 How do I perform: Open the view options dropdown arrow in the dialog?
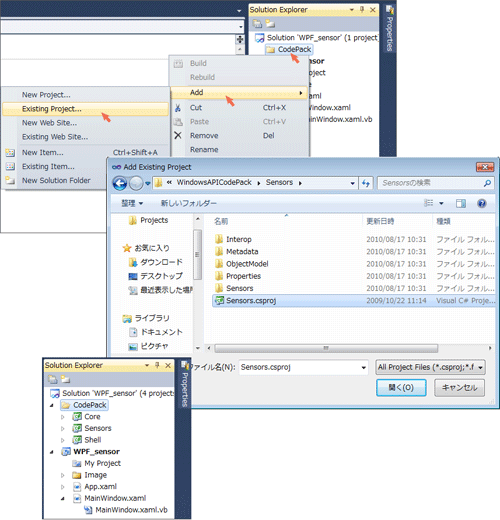tap(441, 203)
